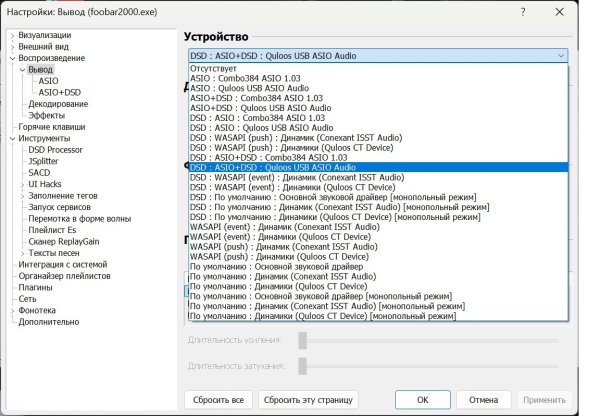Open the Сеть page
This screenshot has height=416, width=600.
(27, 299)
